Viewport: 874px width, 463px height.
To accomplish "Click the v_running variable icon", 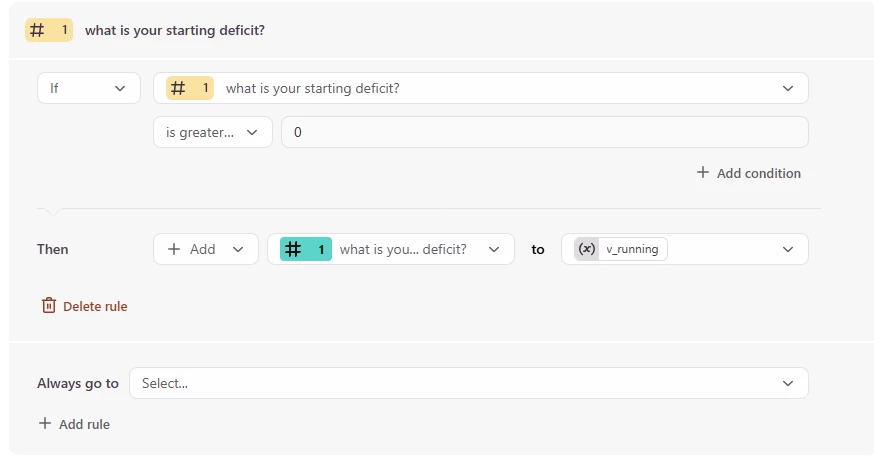I will point(587,249).
